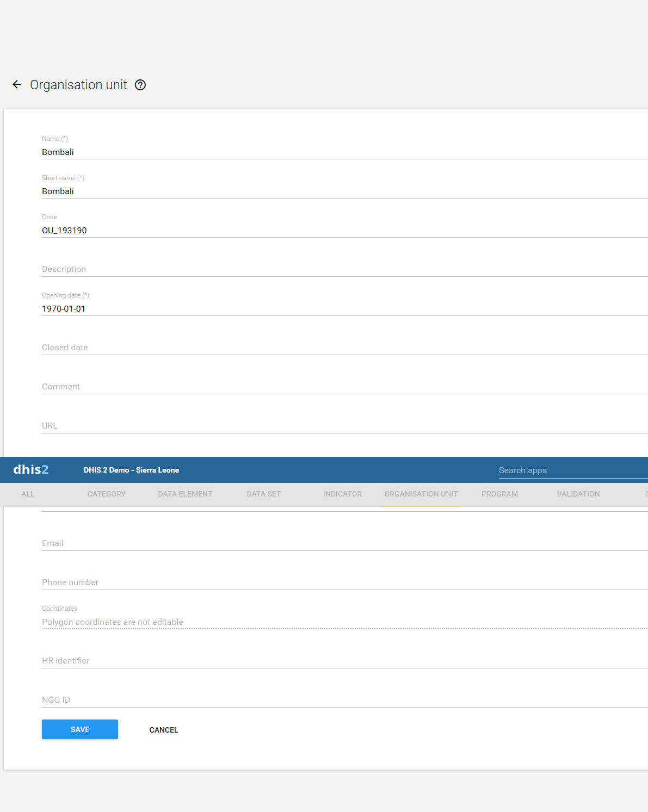
Task: Open the Data Element tab
Action: (x=185, y=494)
